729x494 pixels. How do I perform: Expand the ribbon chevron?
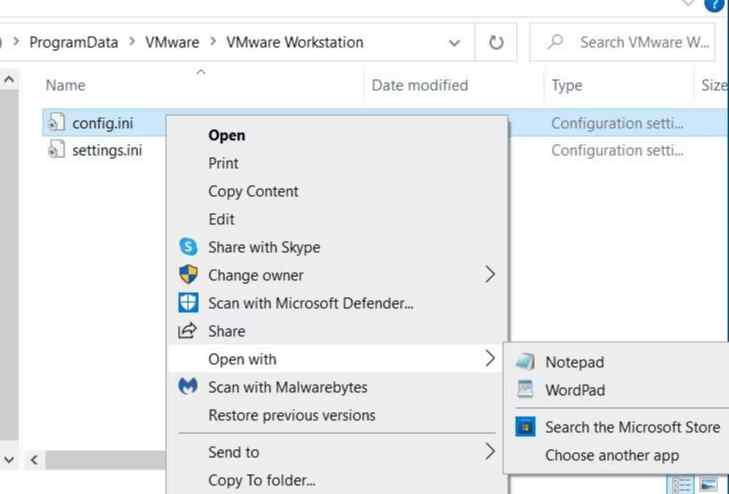[687, 4]
